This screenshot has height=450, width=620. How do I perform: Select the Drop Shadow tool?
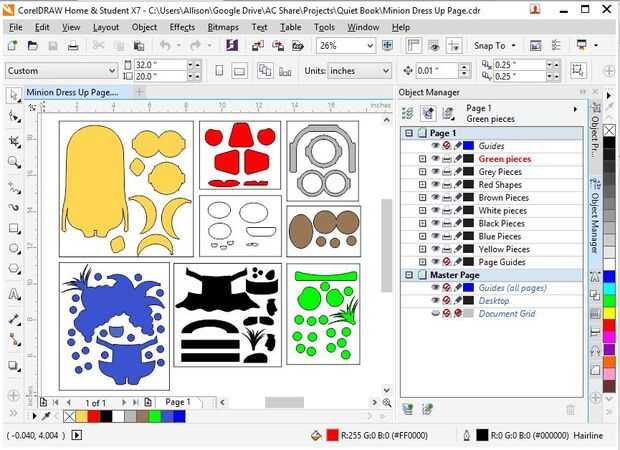pyautogui.click(x=14, y=366)
